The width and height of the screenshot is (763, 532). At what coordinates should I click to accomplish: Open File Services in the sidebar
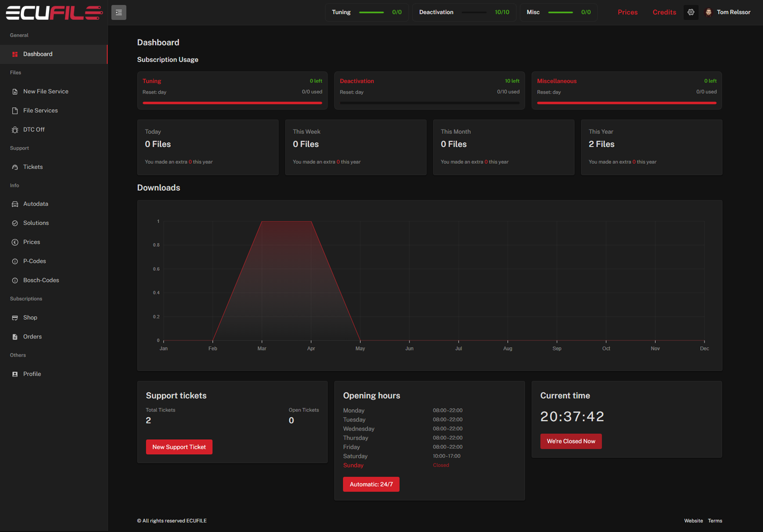pyautogui.click(x=40, y=110)
